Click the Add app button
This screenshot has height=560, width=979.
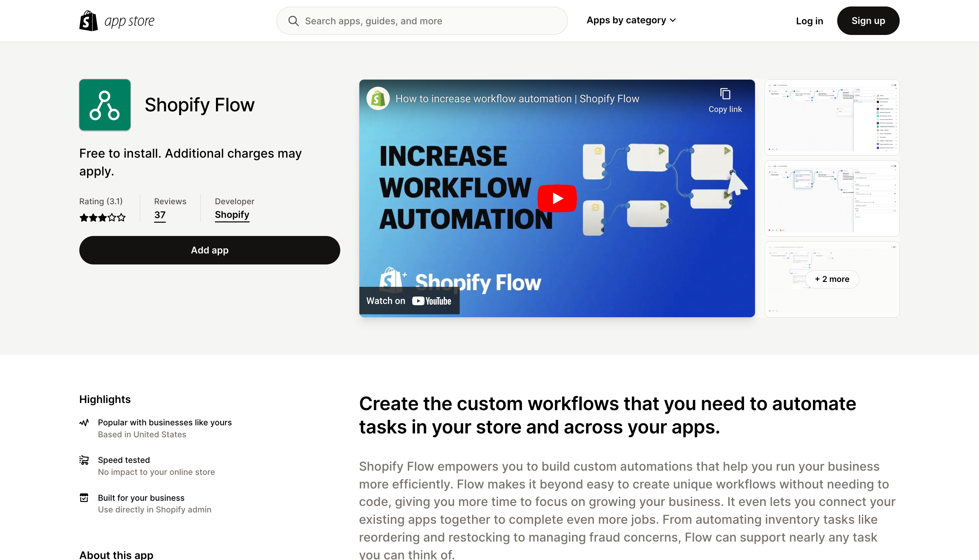209,250
